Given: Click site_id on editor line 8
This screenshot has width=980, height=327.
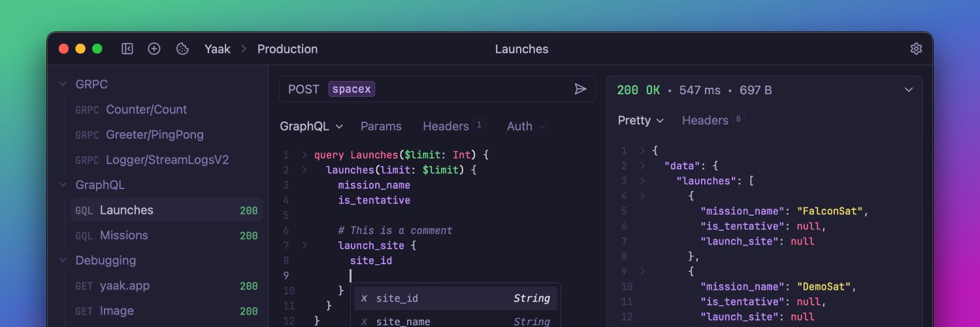Looking at the screenshot, I should tap(371, 260).
